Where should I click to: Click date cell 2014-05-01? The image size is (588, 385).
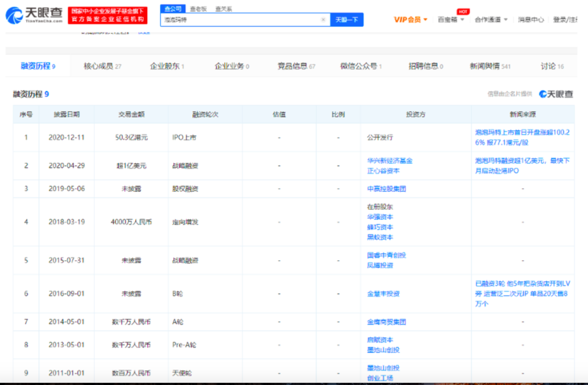(x=66, y=322)
